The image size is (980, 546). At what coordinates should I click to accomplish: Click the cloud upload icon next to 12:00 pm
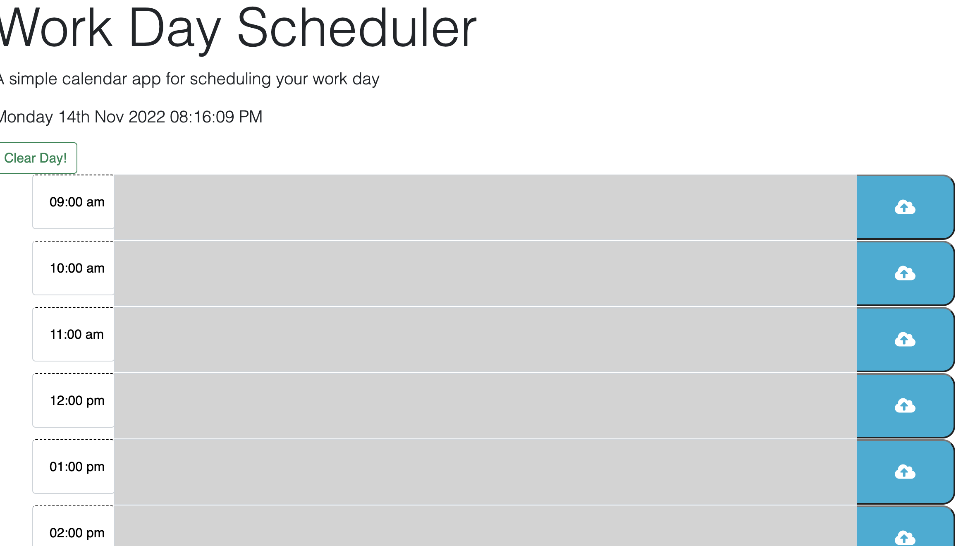(x=905, y=406)
